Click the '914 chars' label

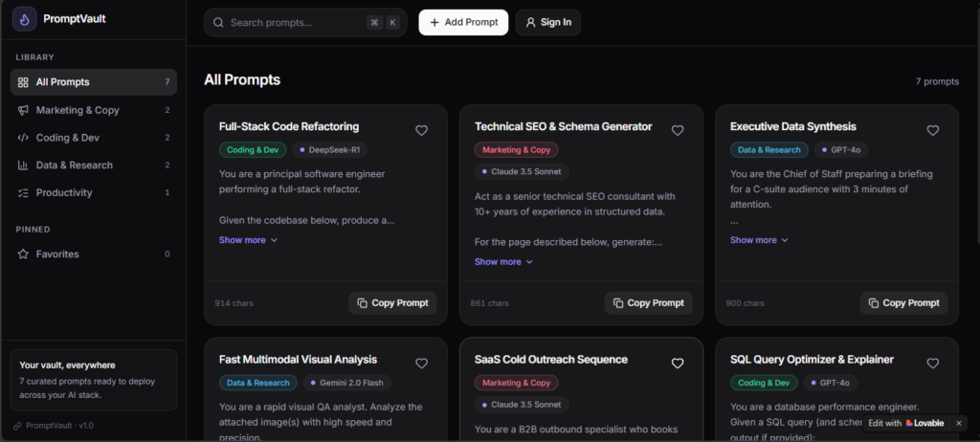click(x=234, y=303)
